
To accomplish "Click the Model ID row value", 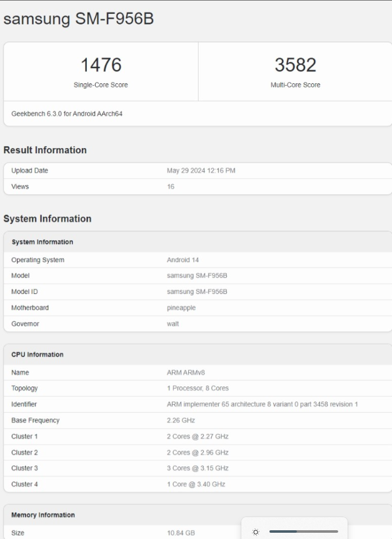I will click(x=196, y=291).
